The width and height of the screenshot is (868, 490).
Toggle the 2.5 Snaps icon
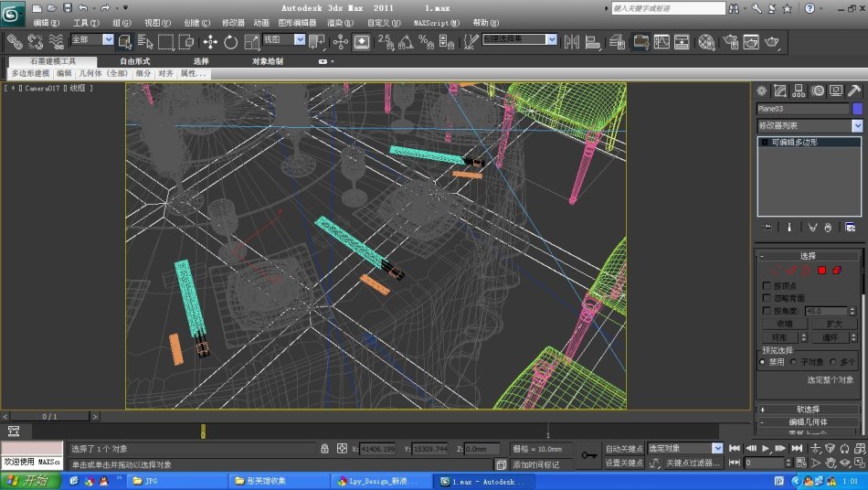386,41
